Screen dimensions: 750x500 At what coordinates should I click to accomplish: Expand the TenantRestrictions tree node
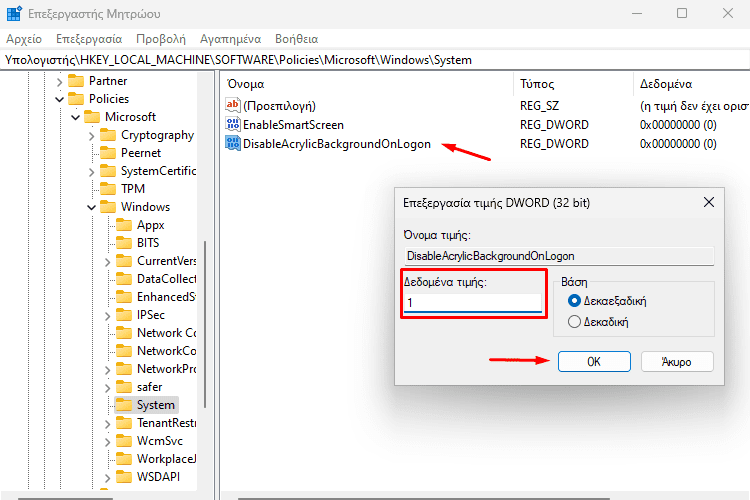click(x=108, y=424)
